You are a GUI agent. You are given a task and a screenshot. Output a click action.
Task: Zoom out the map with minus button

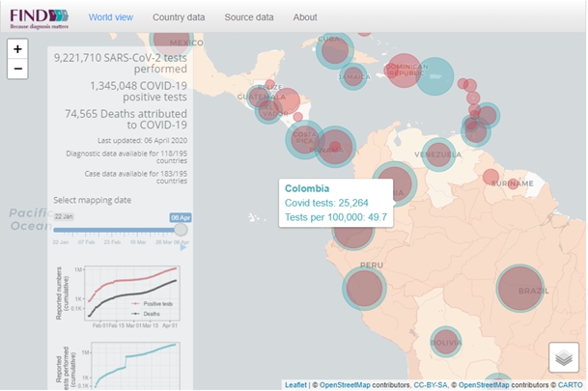[17, 69]
